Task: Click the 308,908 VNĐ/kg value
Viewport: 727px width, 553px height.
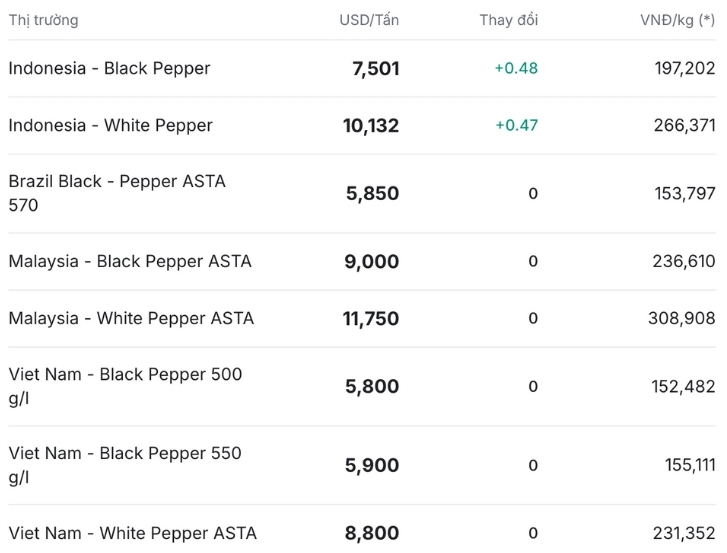Action: [682, 318]
